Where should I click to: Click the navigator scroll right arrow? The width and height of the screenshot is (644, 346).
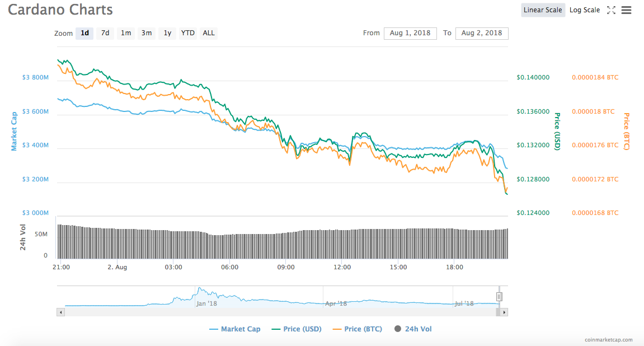[x=504, y=312]
